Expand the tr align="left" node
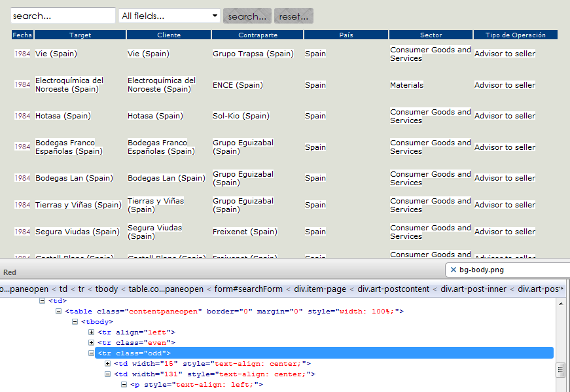The width and height of the screenshot is (570, 392). [91, 332]
